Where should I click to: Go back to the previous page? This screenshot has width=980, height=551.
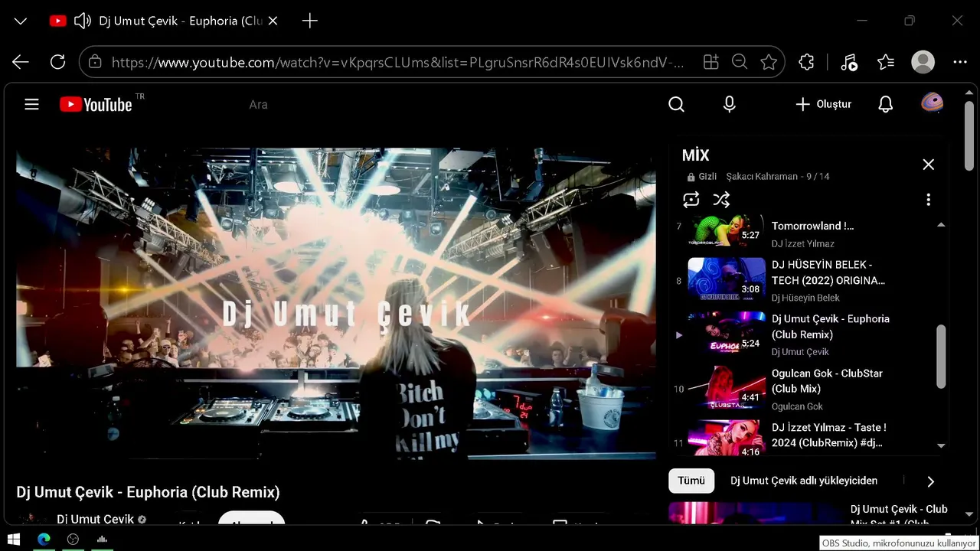21,62
